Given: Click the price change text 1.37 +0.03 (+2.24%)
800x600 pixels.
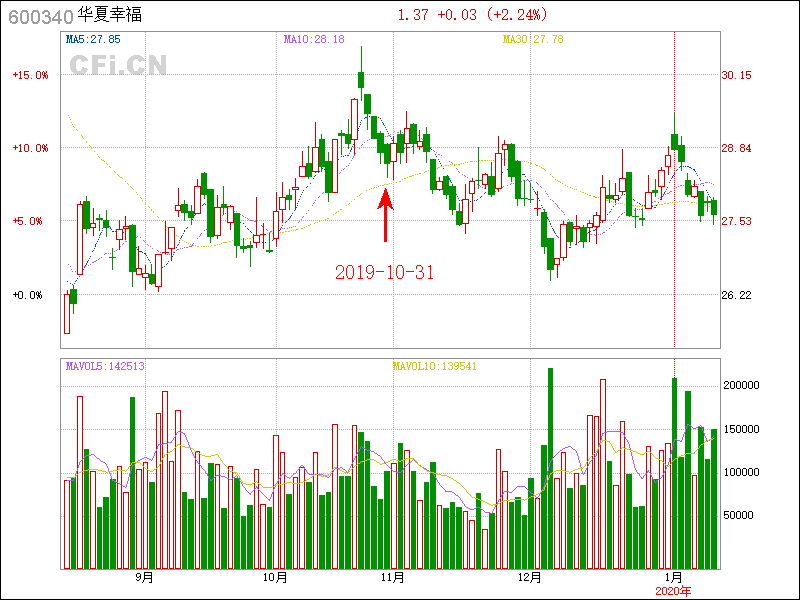Looking at the screenshot, I should click(x=472, y=14).
